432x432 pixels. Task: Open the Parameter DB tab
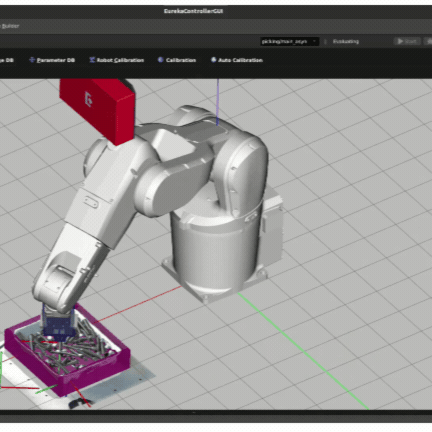tap(52, 60)
